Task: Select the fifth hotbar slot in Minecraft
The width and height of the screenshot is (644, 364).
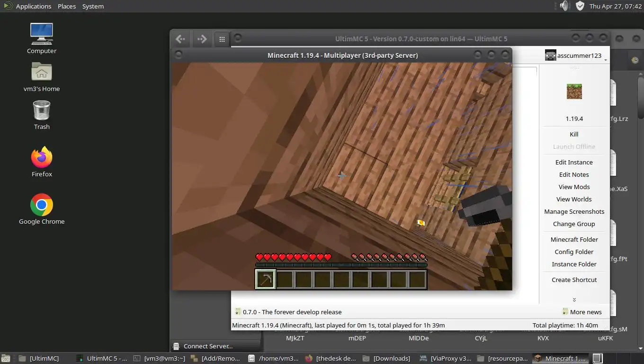Action: click(341, 279)
